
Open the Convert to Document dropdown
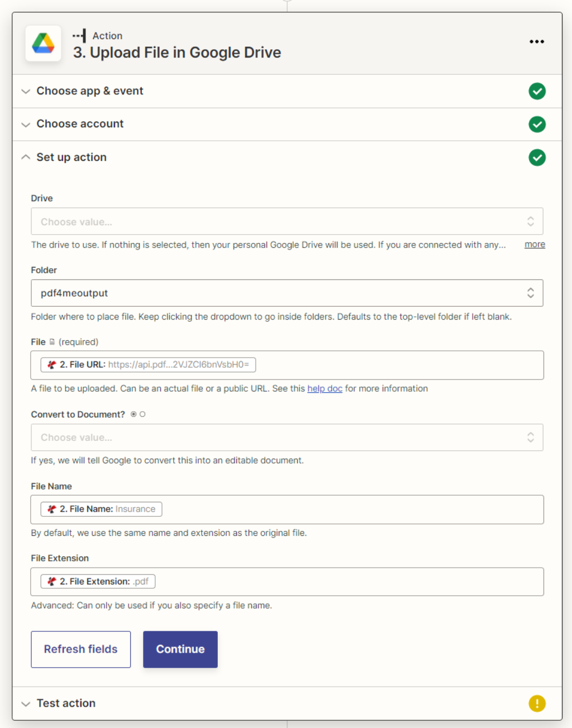[x=287, y=437]
